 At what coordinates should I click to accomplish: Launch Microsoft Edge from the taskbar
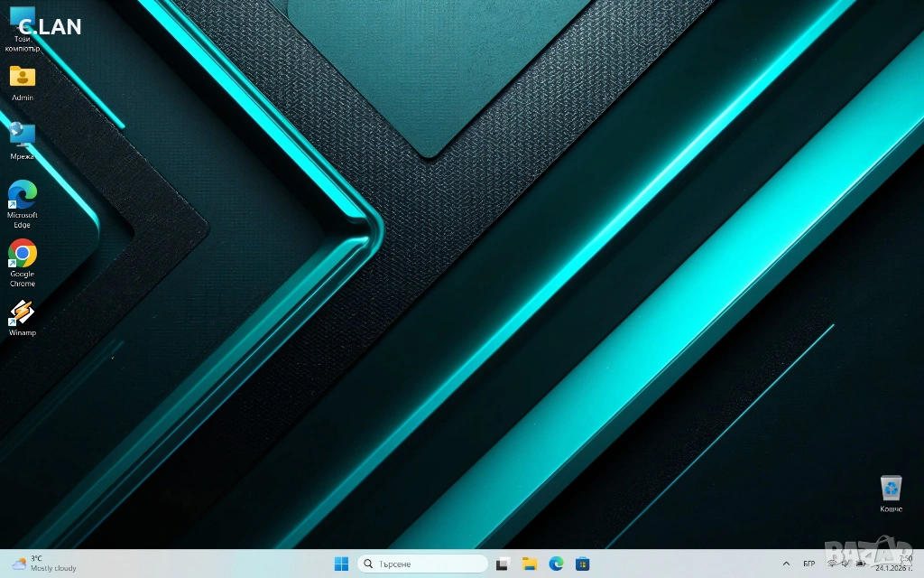click(557, 564)
